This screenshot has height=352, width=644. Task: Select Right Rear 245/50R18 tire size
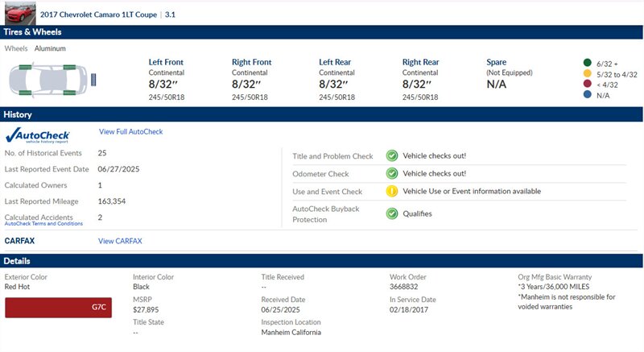[x=420, y=97]
